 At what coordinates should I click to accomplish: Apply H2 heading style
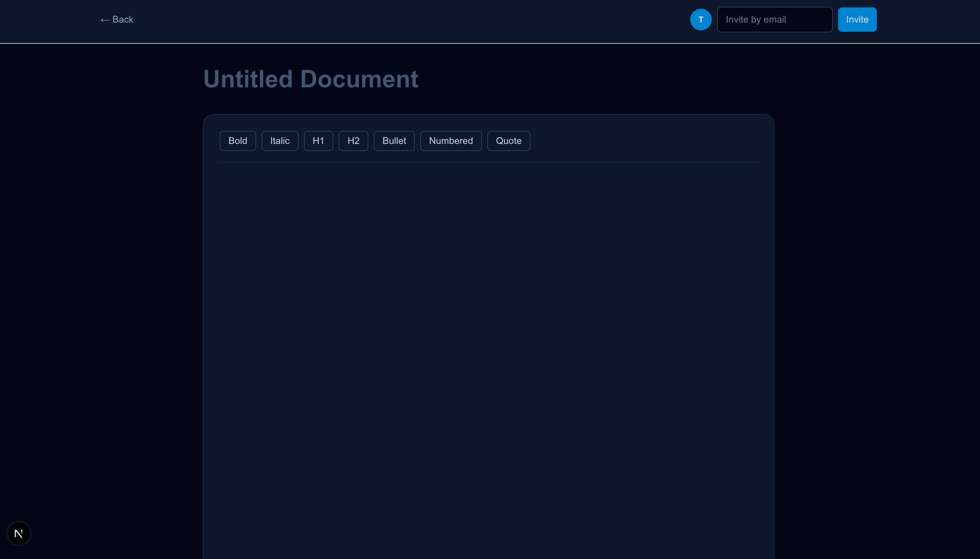(x=353, y=141)
